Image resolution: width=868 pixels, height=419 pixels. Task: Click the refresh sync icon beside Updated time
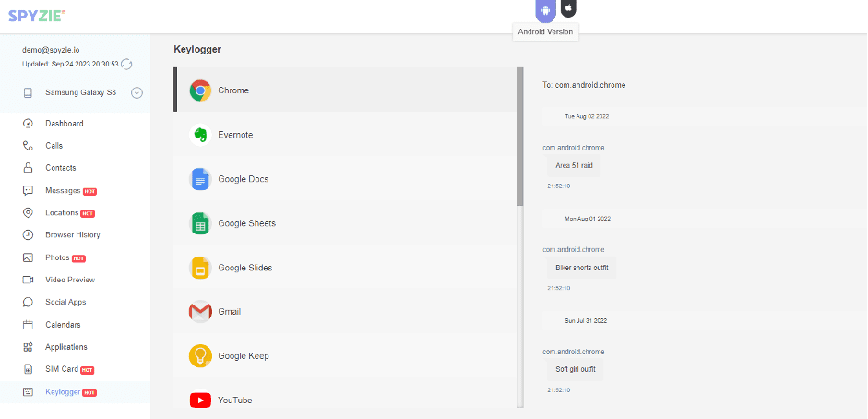(x=126, y=65)
